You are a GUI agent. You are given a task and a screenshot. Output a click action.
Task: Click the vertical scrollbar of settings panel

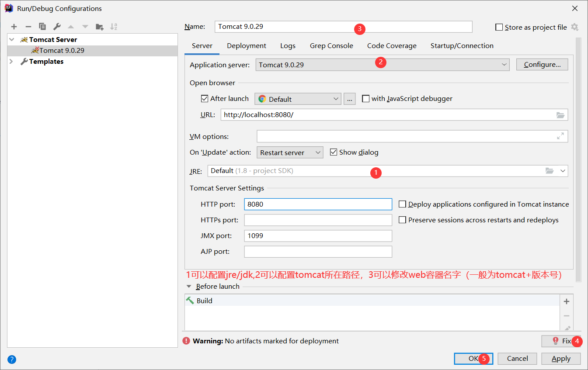(x=578, y=159)
